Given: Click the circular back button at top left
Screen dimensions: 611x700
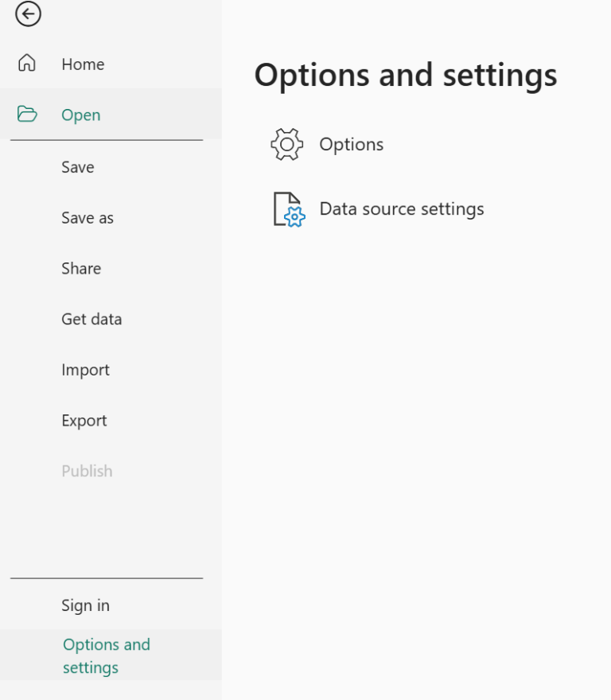Looking at the screenshot, I should (x=28, y=14).
